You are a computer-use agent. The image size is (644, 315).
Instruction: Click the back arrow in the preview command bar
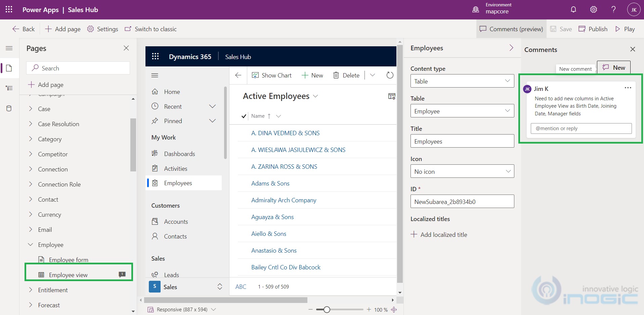pos(238,75)
